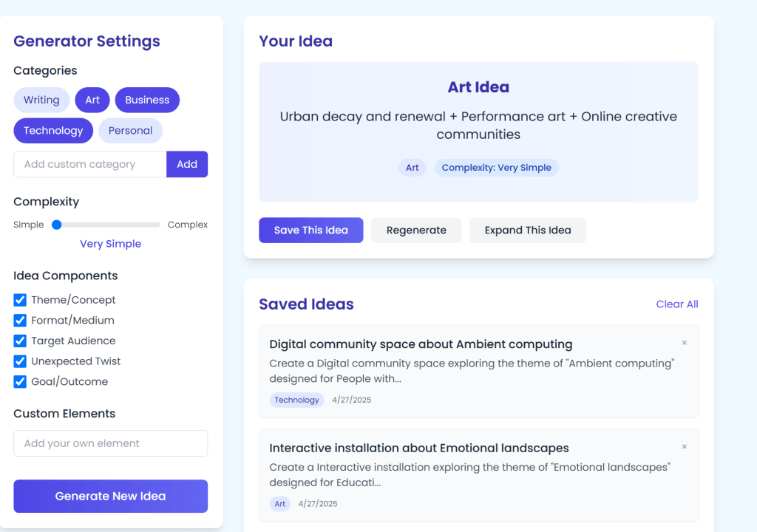Click the Complexity slider handle
The image size is (757, 532).
click(56, 225)
